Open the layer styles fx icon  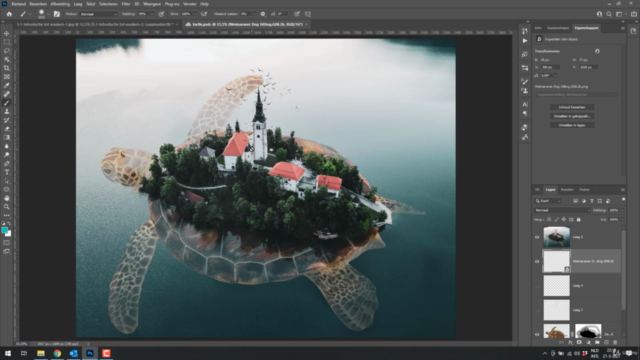point(570,342)
